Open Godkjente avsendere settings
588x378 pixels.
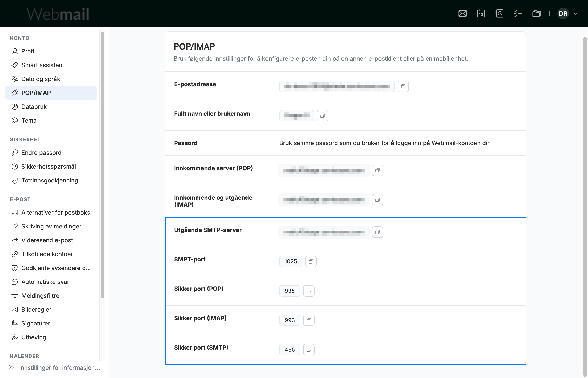51,268
